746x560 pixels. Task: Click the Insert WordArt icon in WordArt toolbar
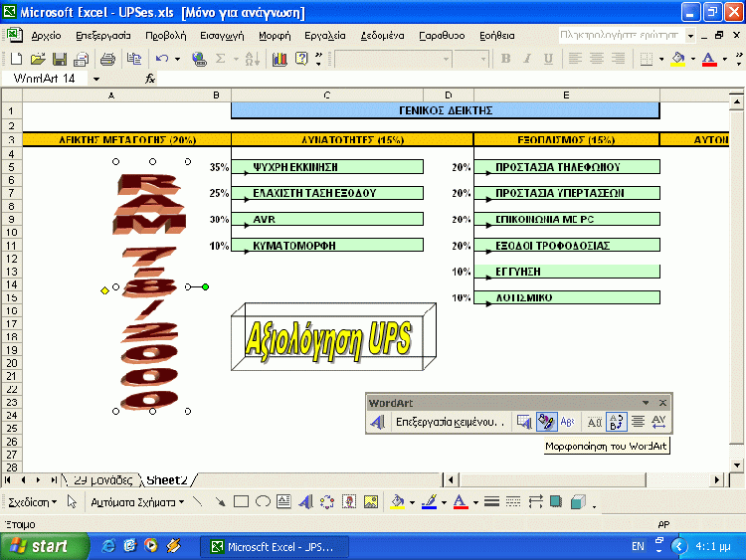coord(378,422)
